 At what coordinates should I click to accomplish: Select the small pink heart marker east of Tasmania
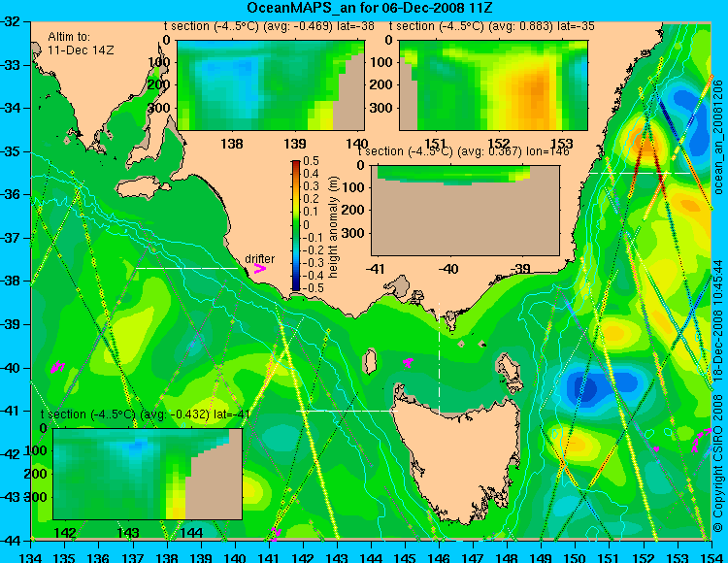[x=656, y=448]
